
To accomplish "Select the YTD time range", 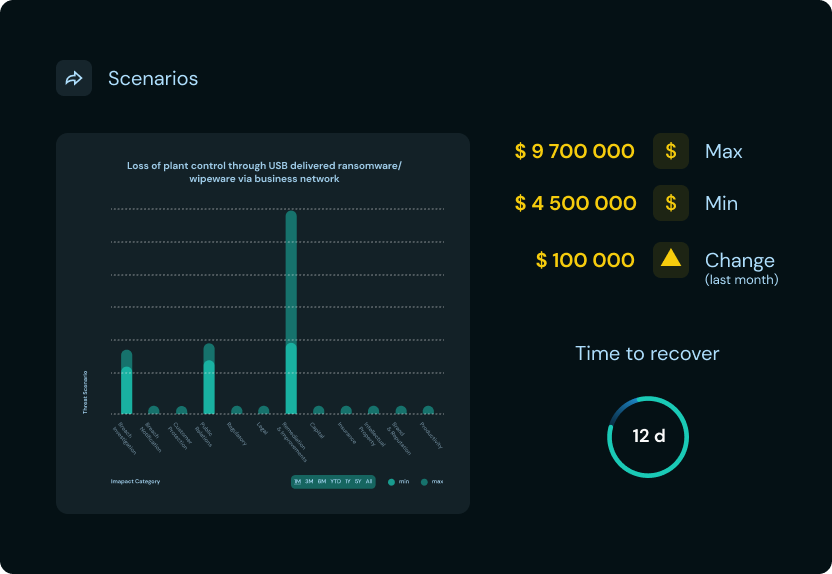I will coord(335,482).
